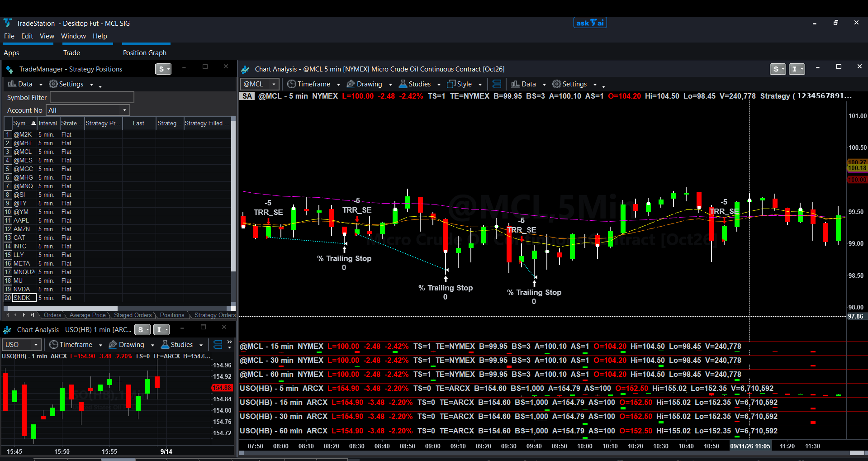Open the Drawing pen tool on the USO chart
Image resolution: width=868 pixels, height=461 pixels.
113,345
